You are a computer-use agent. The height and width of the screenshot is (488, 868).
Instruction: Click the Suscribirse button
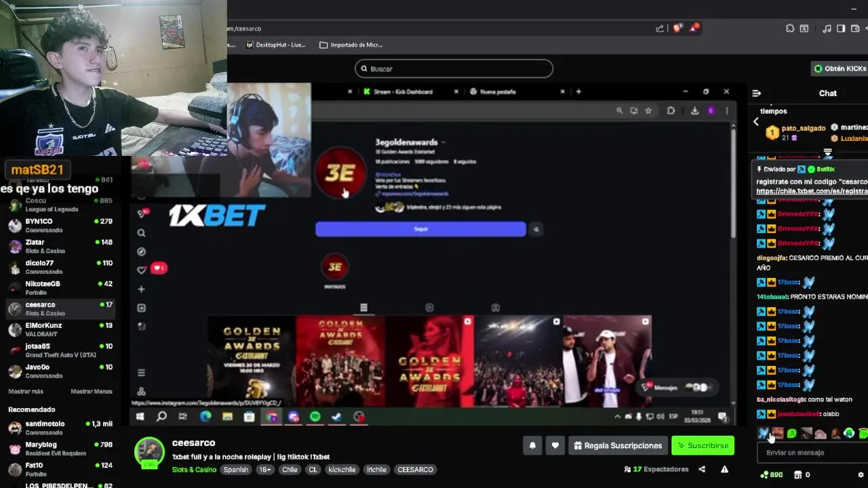click(703, 445)
